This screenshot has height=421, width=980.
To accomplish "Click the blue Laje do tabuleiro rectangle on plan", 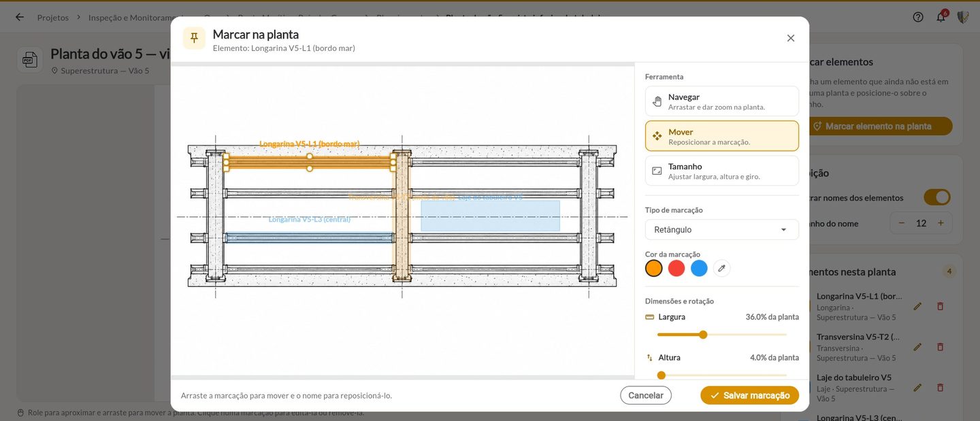I will 491,216.
